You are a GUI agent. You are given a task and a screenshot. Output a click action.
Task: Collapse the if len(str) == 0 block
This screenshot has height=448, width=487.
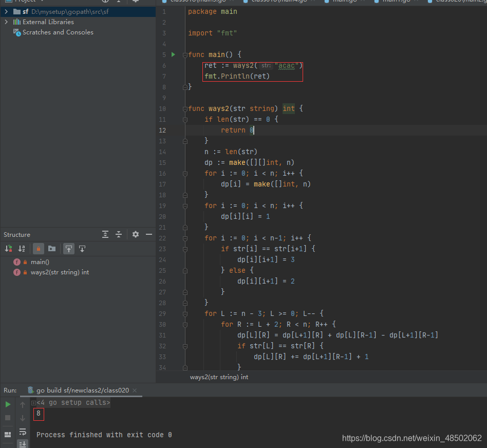[x=185, y=120]
